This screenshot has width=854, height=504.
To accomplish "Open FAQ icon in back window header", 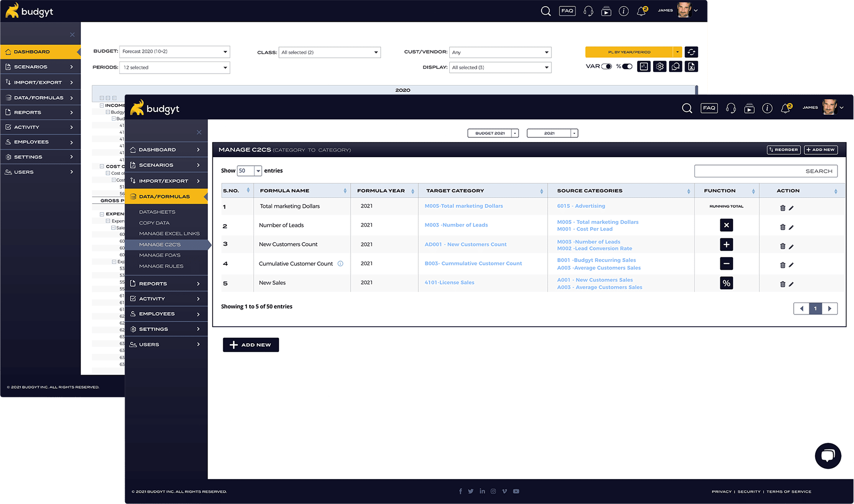I will tap(567, 10).
